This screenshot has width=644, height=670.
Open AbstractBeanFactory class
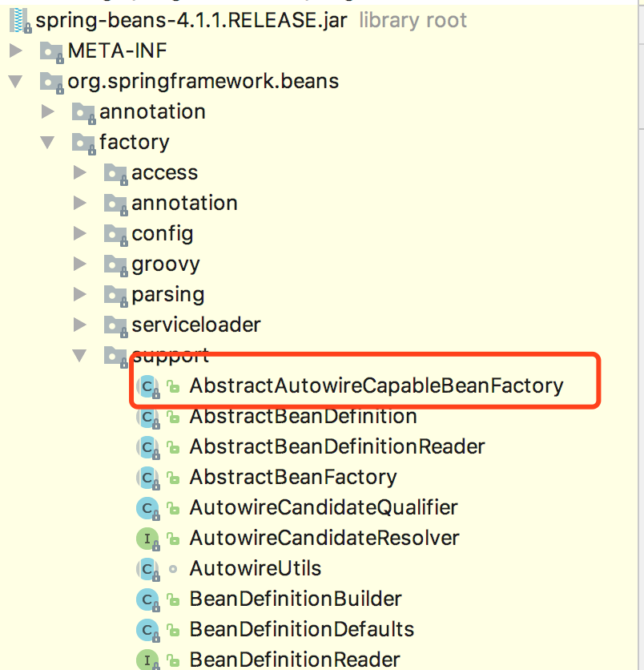pyautogui.click(x=293, y=478)
